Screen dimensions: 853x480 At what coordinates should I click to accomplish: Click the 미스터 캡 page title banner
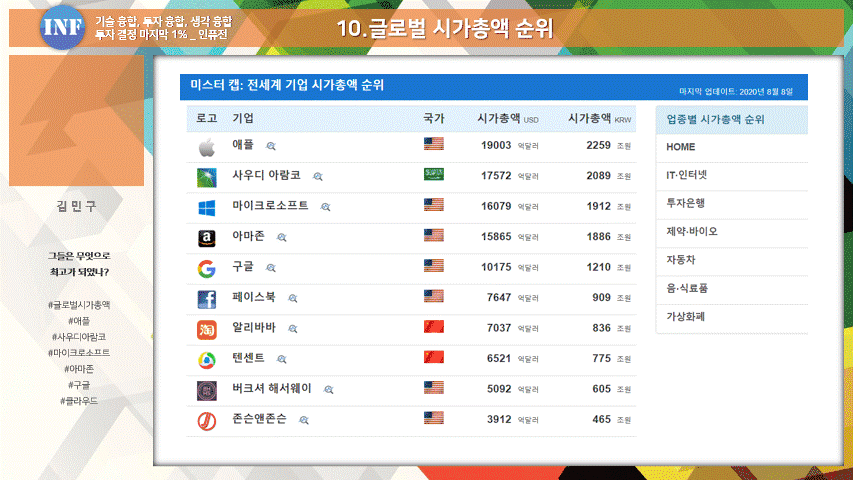click(x=493, y=87)
